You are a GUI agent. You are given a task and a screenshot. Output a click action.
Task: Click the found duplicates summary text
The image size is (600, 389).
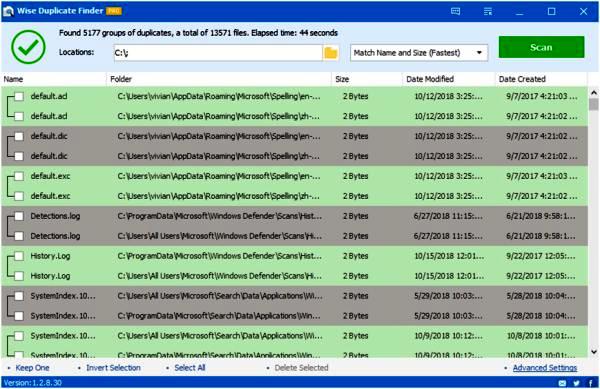[x=198, y=33]
